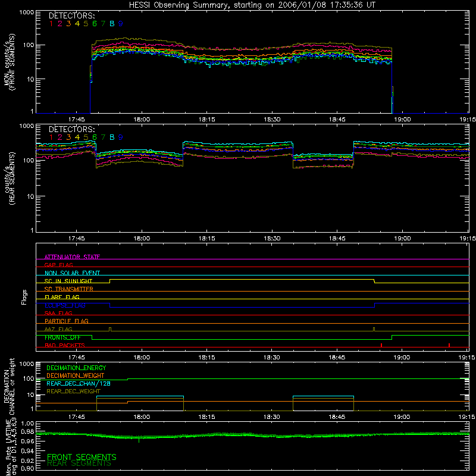Click the 18:00 tick label under the Flags plot
476x476 pixels.
tap(142, 358)
